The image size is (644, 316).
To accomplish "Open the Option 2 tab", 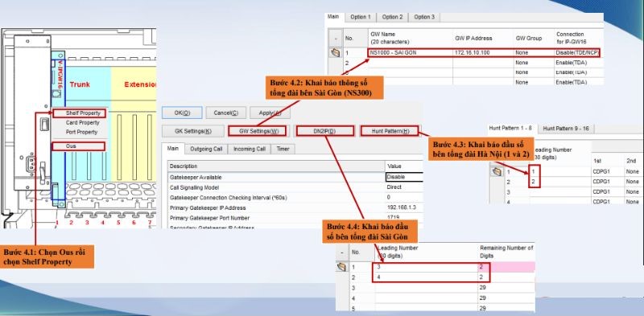I will [x=393, y=17].
